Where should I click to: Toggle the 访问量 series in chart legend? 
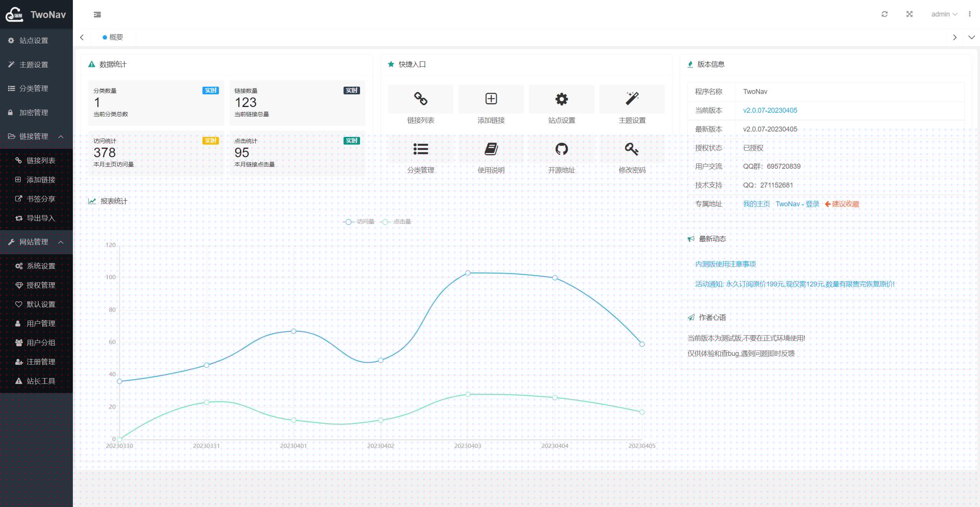coord(359,222)
